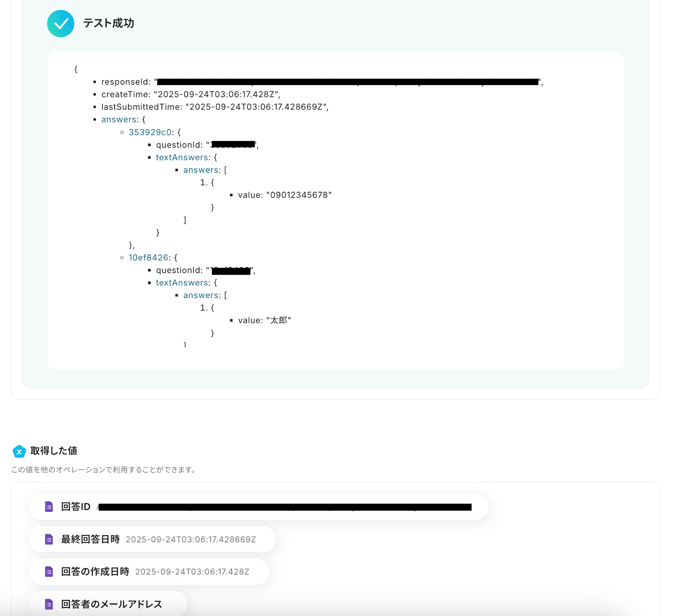Click the form icon next to 回答の作成日時
The width and height of the screenshot is (677, 616).
pyautogui.click(x=49, y=572)
